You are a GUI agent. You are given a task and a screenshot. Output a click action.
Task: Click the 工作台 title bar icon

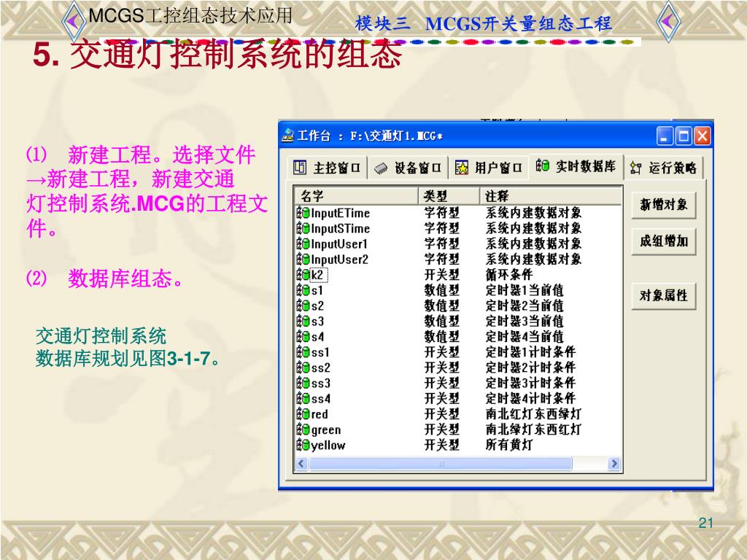[287, 136]
